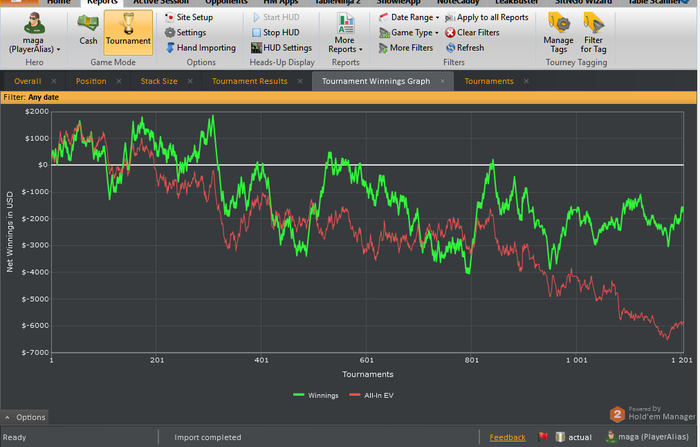700x447 pixels.
Task: Open the Feedback link
Action: [x=507, y=438]
